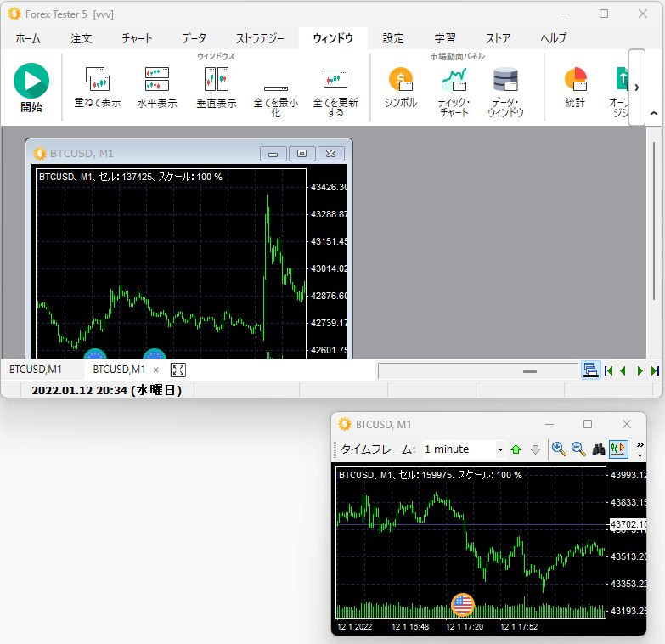
Task: Maximize the floating BTCUSD, M1 window
Action: [x=588, y=424]
